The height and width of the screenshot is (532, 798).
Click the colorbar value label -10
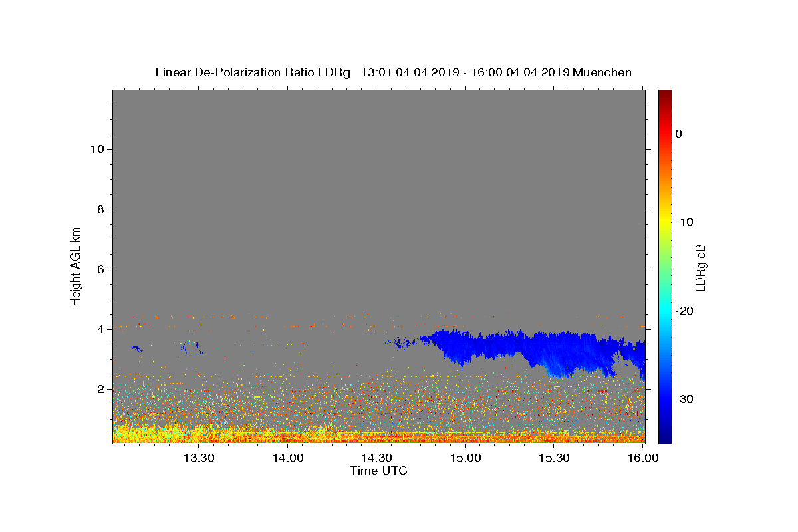pyautogui.click(x=684, y=222)
